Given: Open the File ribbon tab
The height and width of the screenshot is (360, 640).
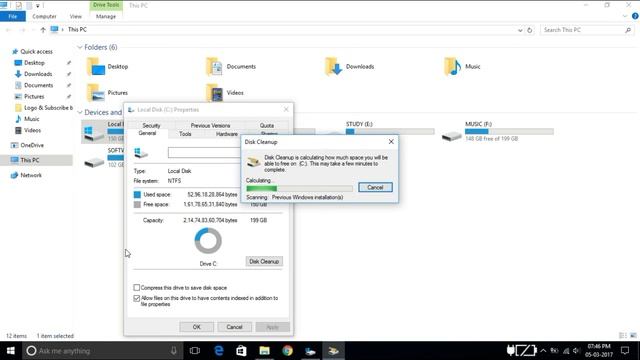Looking at the screenshot, I should [x=13, y=16].
